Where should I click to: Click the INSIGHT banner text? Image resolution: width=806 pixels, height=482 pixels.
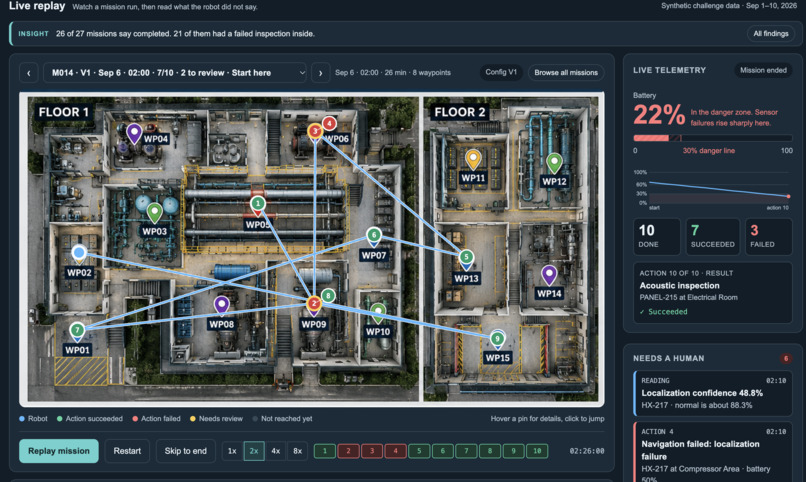tap(185, 34)
